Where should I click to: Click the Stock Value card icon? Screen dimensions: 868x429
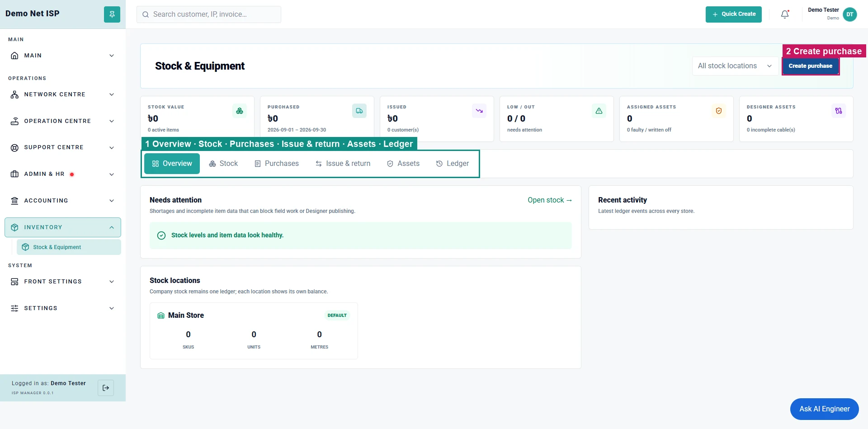[240, 111]
